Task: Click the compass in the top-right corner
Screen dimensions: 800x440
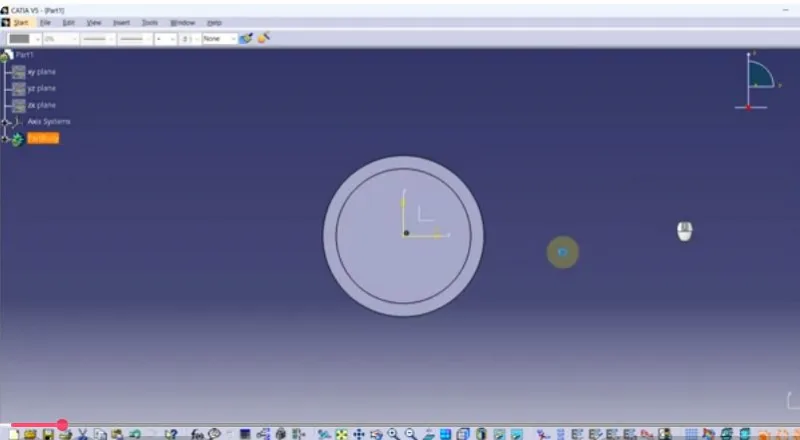Action: [757, 81]
